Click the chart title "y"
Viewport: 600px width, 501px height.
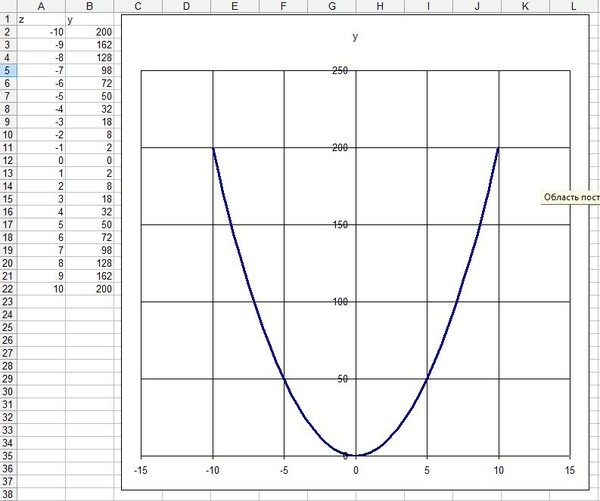pos(355,37)
